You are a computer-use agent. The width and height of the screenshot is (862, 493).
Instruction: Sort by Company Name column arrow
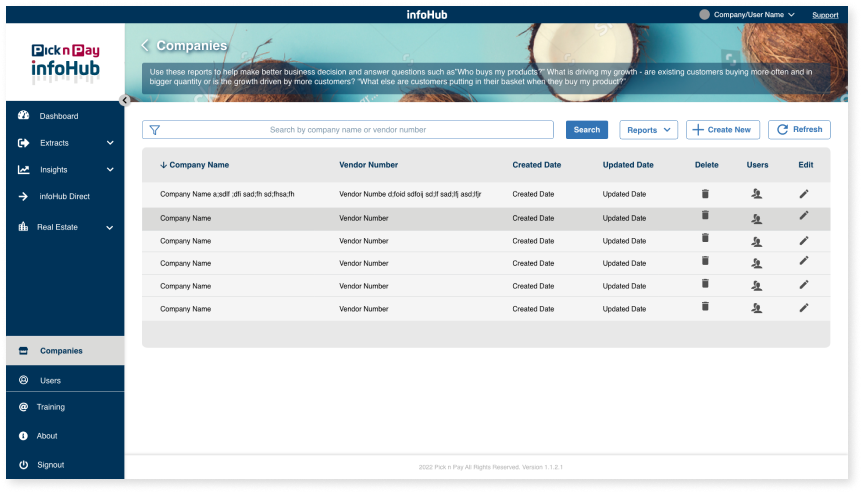click(x=163, y=165)
